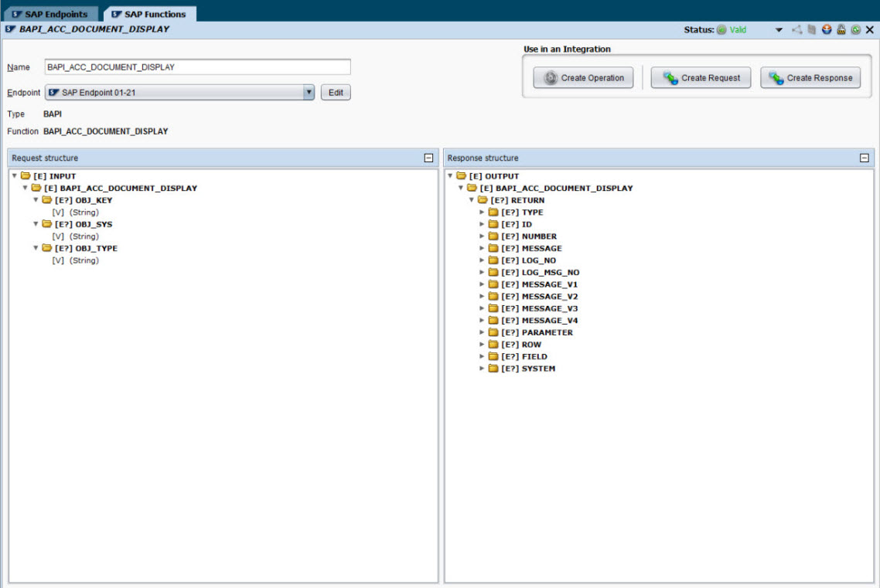Expand the ROW node
The width and height of the screenshot is (880, 588).
482,345
